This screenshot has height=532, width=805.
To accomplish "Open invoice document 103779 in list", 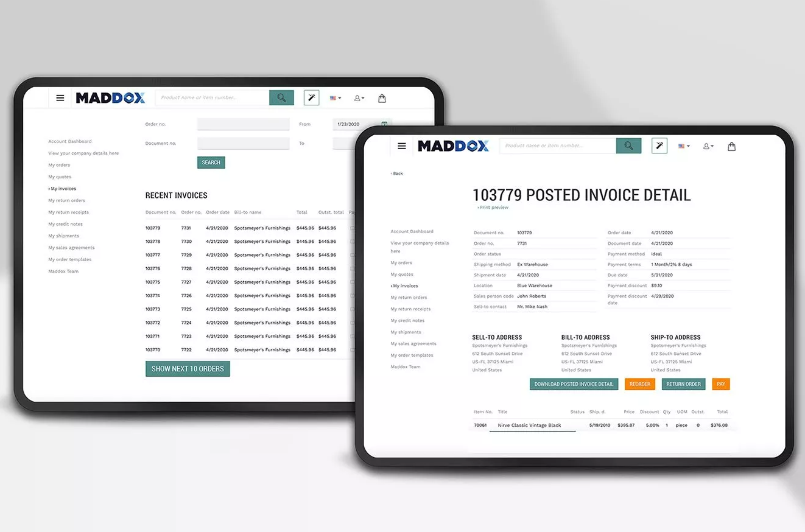I will [x=153, y=228].
